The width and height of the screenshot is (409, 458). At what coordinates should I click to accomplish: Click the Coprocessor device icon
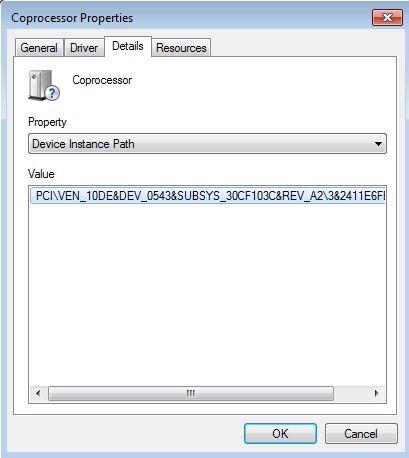point(44,86)
